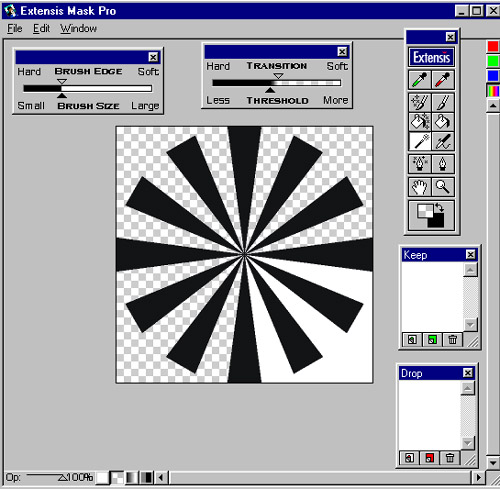
Task: Click the up arrow in the Drop list
Action: (468, 388)
